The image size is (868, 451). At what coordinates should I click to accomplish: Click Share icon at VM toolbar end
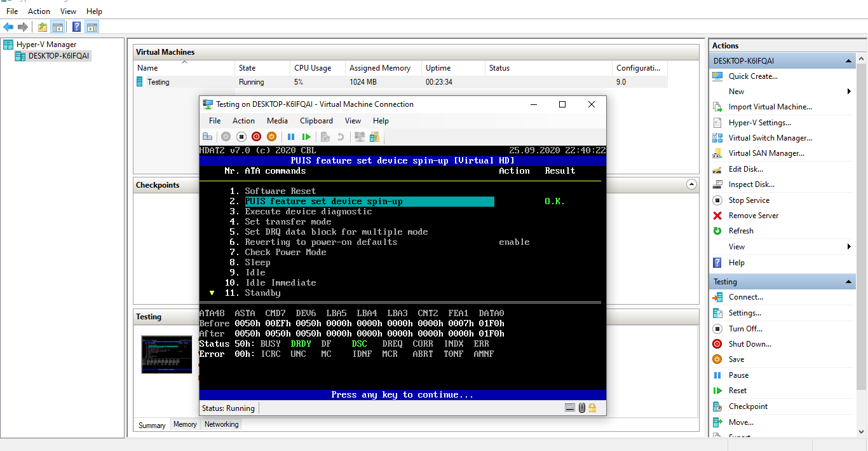(375, 137)
